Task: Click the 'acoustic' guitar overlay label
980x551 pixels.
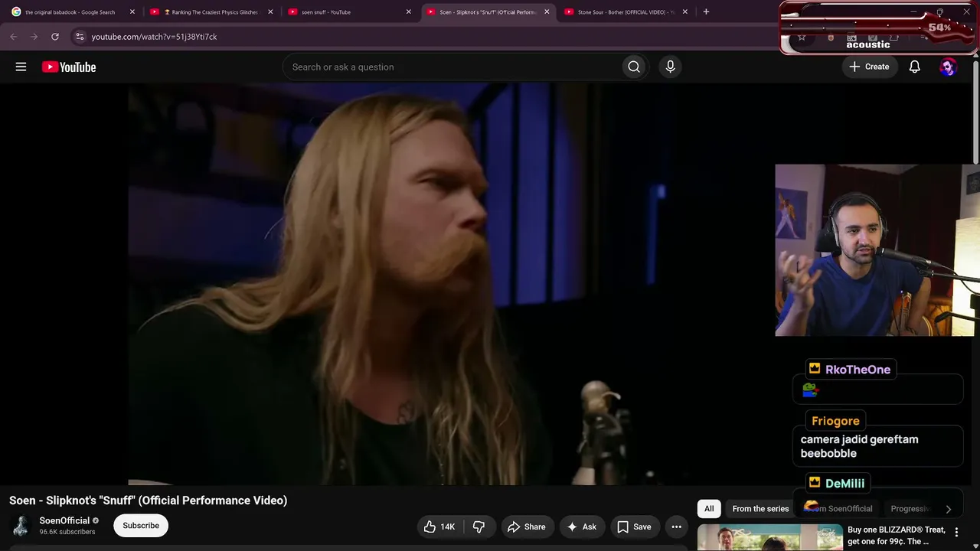Action: [x=868, y=44]
